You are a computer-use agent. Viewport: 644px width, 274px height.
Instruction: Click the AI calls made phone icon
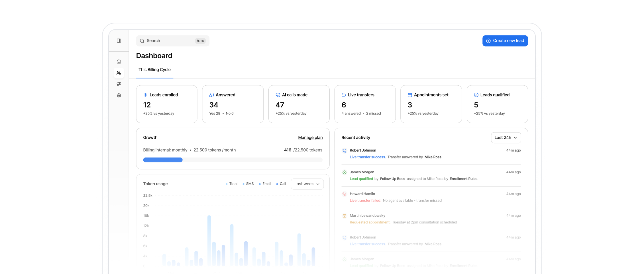click(278, 95)
